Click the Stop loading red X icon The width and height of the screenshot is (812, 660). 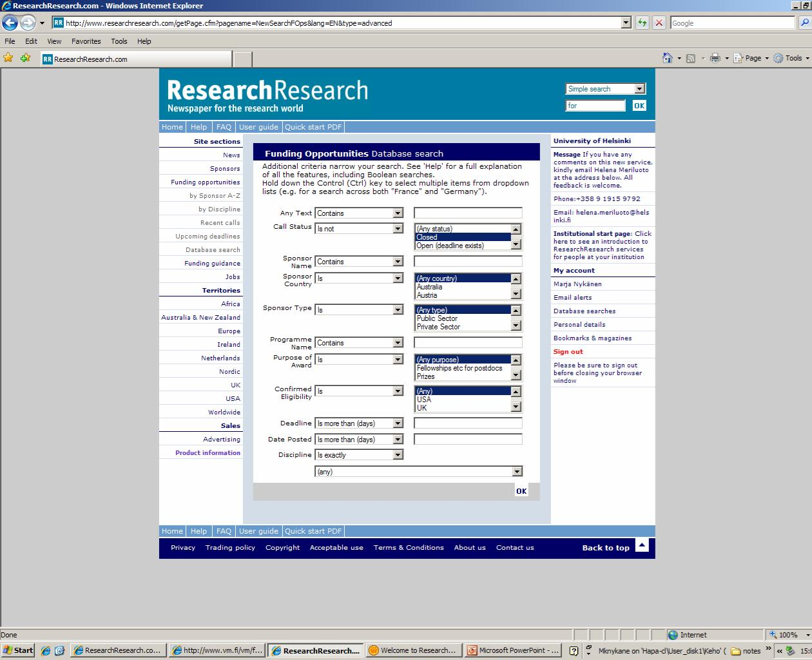click(x=659, y=23)
